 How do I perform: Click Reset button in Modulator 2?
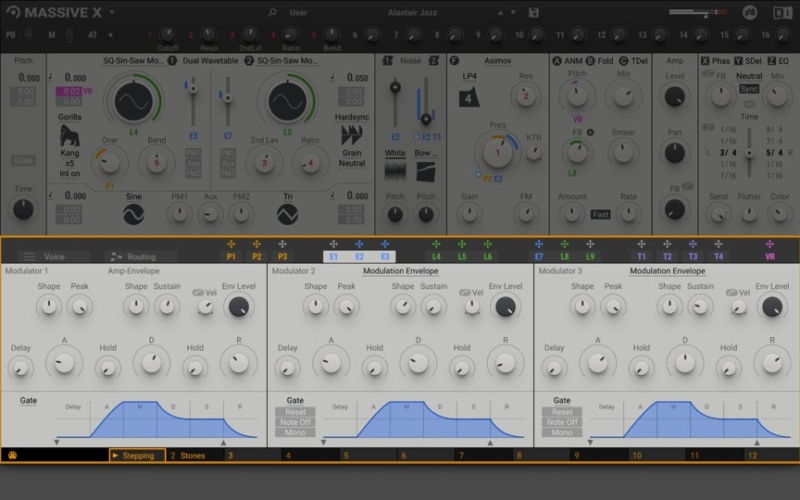[295, 412]
